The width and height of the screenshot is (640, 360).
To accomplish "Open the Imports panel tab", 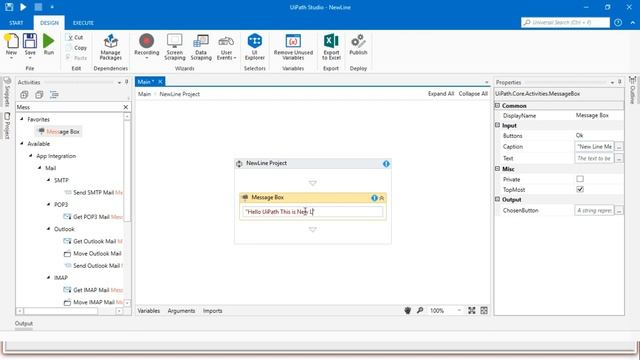I will 213,311.
